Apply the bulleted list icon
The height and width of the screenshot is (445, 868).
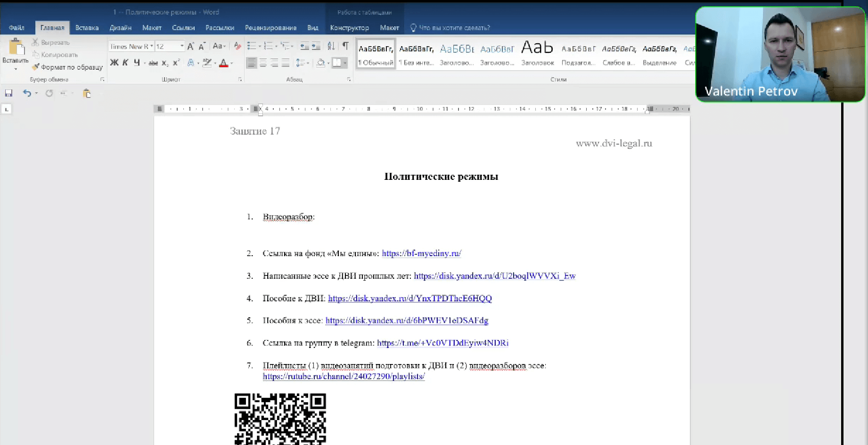point(252,46)
